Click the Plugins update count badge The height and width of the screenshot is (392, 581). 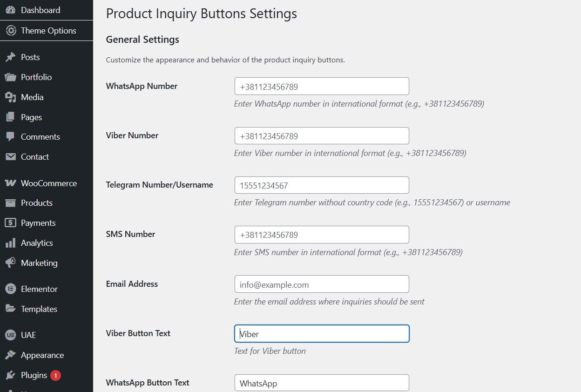55,375
